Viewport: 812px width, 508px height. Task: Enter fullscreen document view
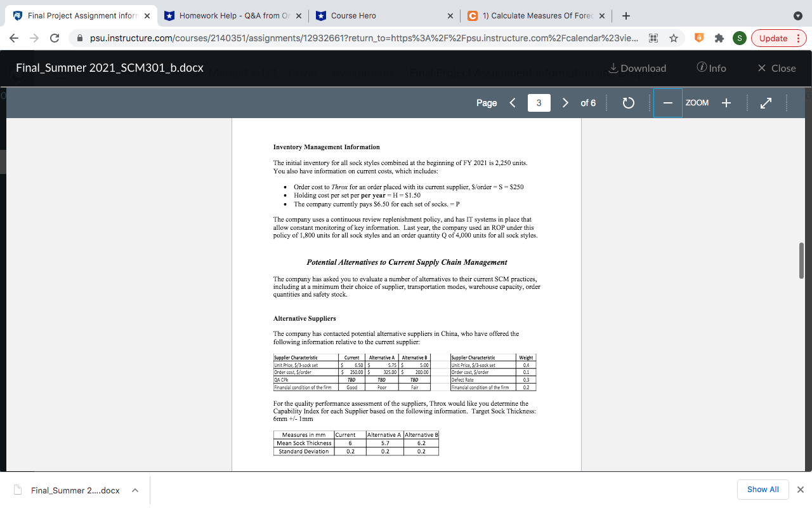coord(766,102)
